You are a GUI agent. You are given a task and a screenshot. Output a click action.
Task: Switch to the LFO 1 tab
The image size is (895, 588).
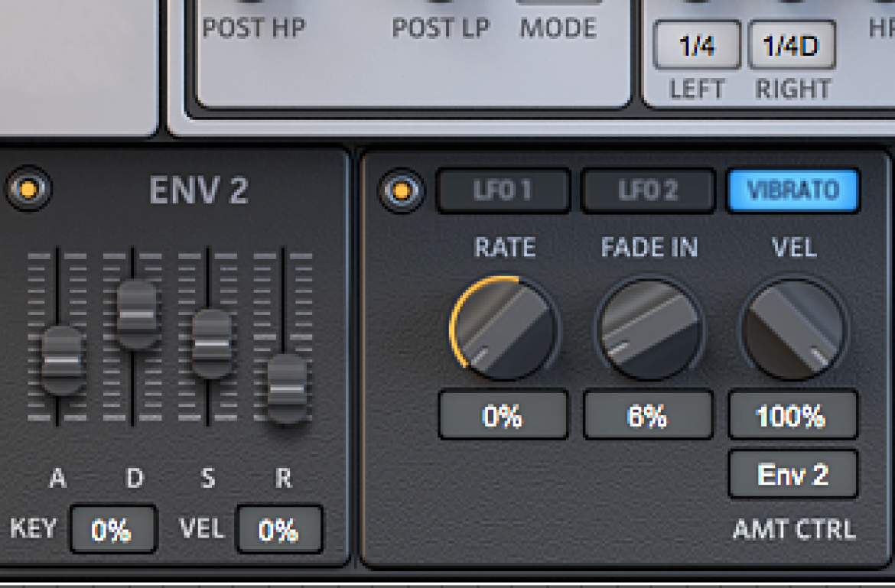[503, 190]
